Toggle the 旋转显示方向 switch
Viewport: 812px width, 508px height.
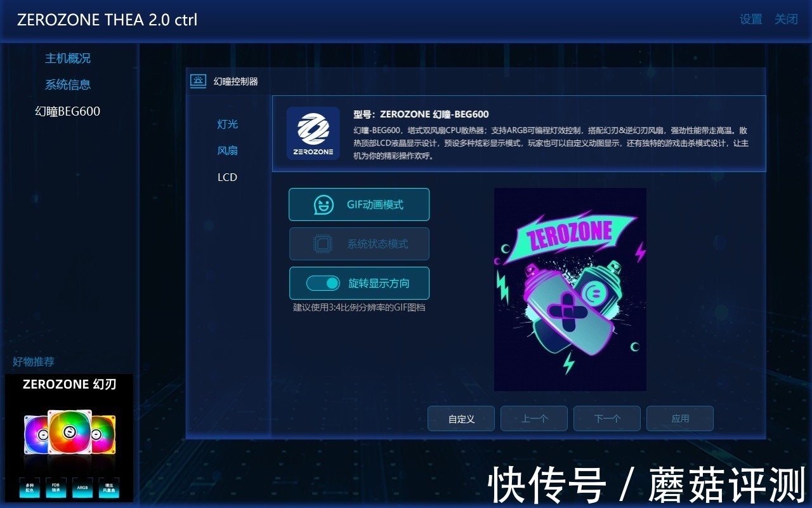(x=323, y=283)
